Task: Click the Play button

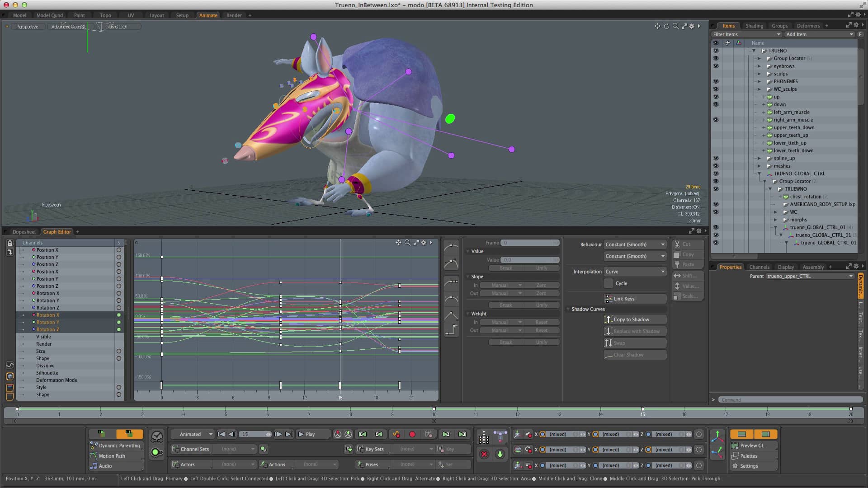Action: click(x=309, y=434)
